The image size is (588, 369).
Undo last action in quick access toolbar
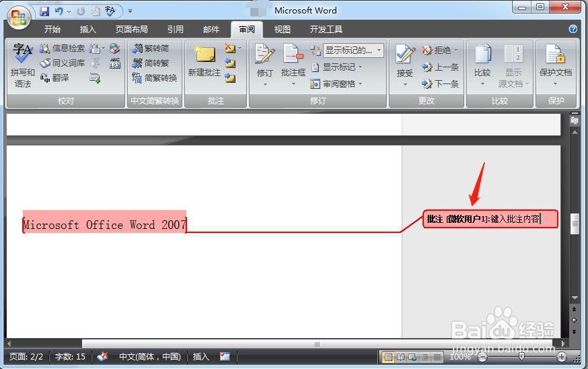click(59, 11)
